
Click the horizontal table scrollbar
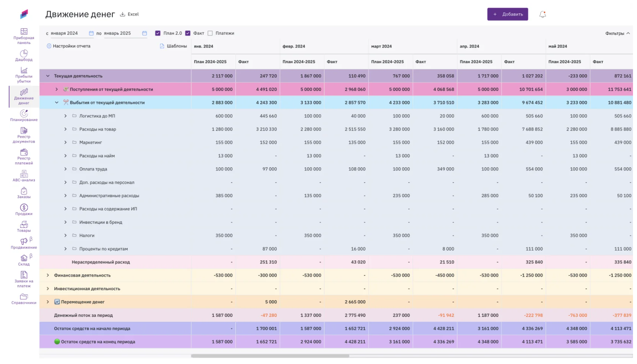[270, 356]
